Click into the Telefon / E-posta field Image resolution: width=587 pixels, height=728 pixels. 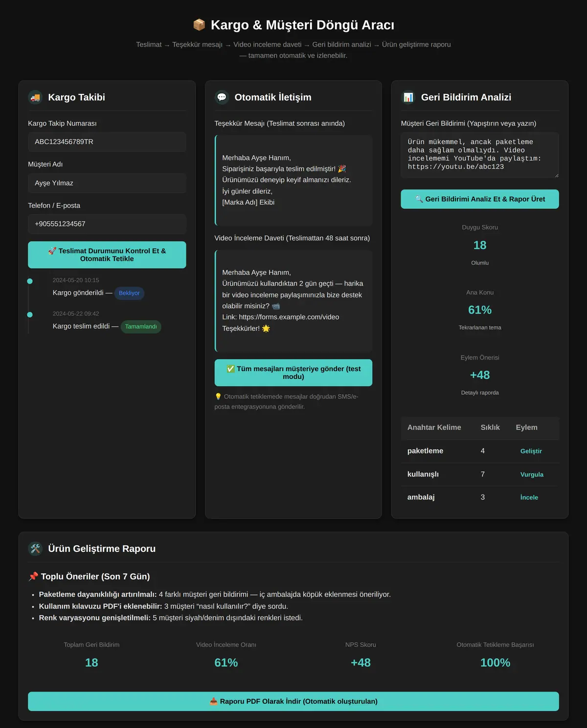click(x=107, y=224)
